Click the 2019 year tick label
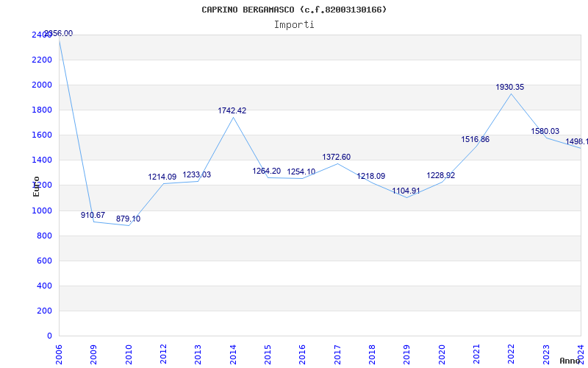The image size is (588, 368). [407, 355]
